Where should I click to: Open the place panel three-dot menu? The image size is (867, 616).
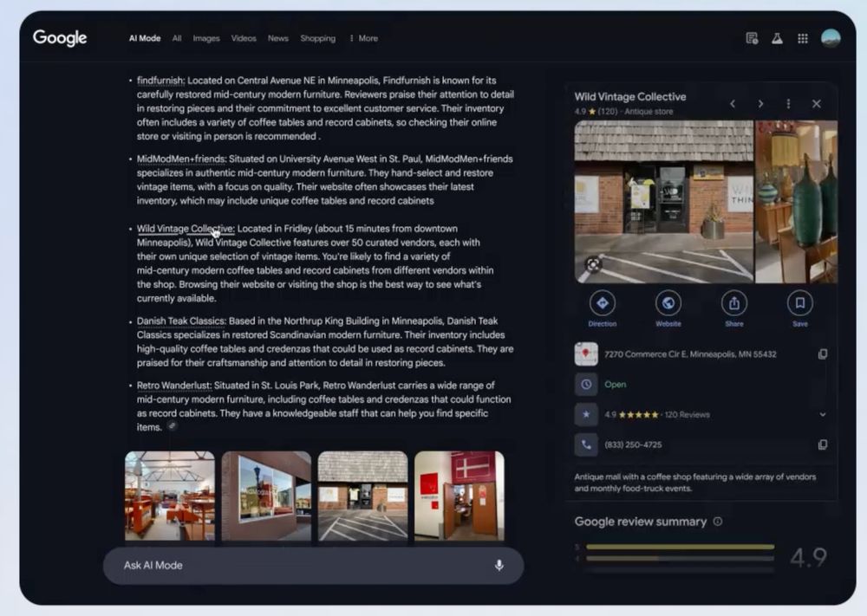[788, 104]
